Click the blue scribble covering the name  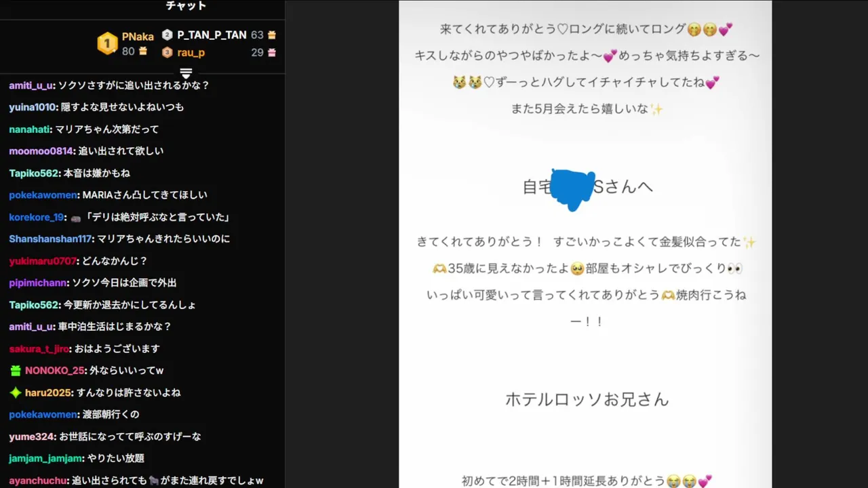tap(572, 190)
